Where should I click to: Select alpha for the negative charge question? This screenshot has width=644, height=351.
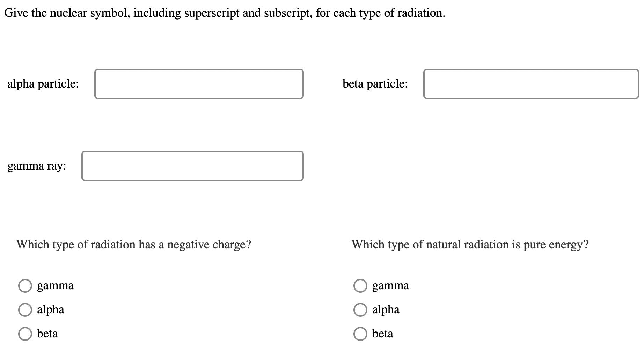click(x=25, y=309)
